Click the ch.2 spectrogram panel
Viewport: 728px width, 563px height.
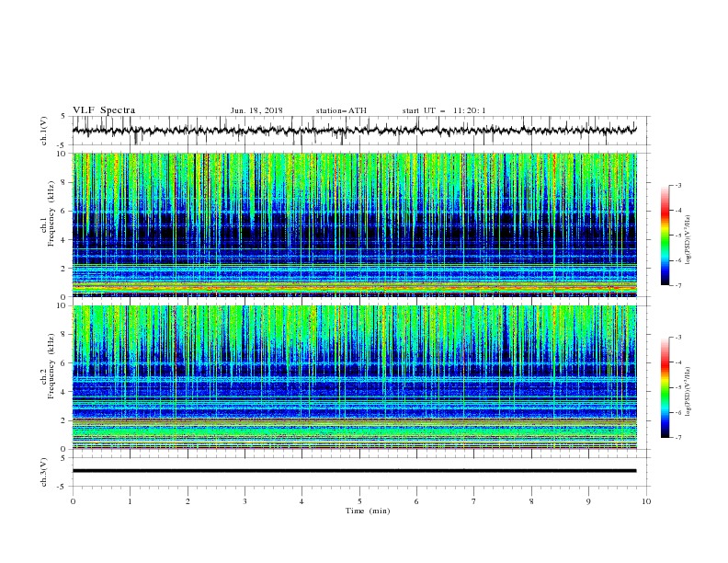(x=355, y=377)
